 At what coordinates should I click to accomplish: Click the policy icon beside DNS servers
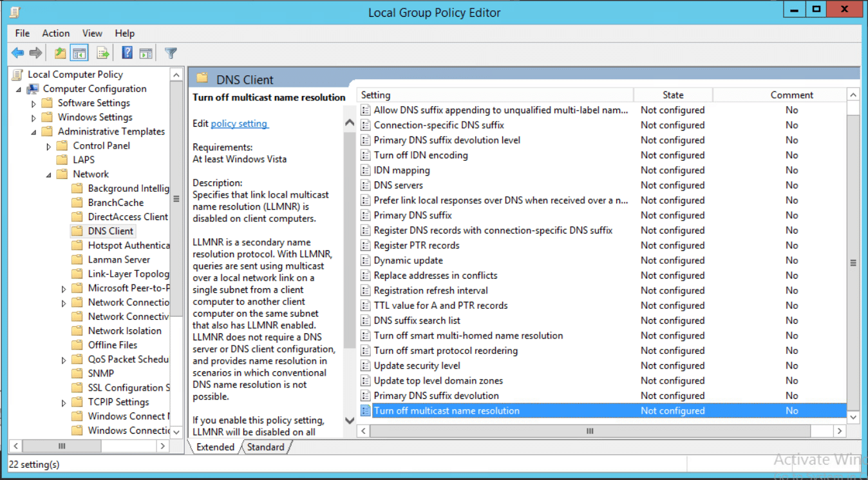(366, 185)
